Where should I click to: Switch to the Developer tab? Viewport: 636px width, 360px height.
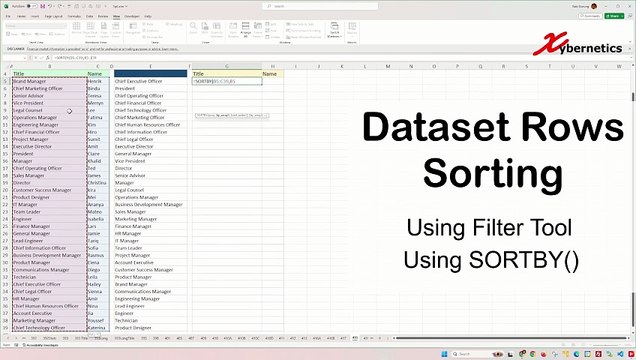pyautogui.click(x=132, y=16)
